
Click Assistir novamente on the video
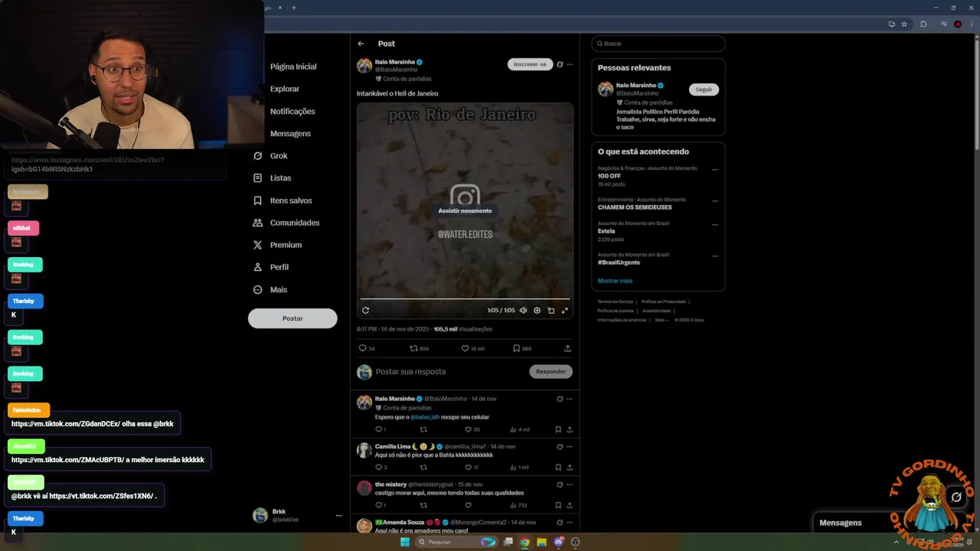click(465, 210)
